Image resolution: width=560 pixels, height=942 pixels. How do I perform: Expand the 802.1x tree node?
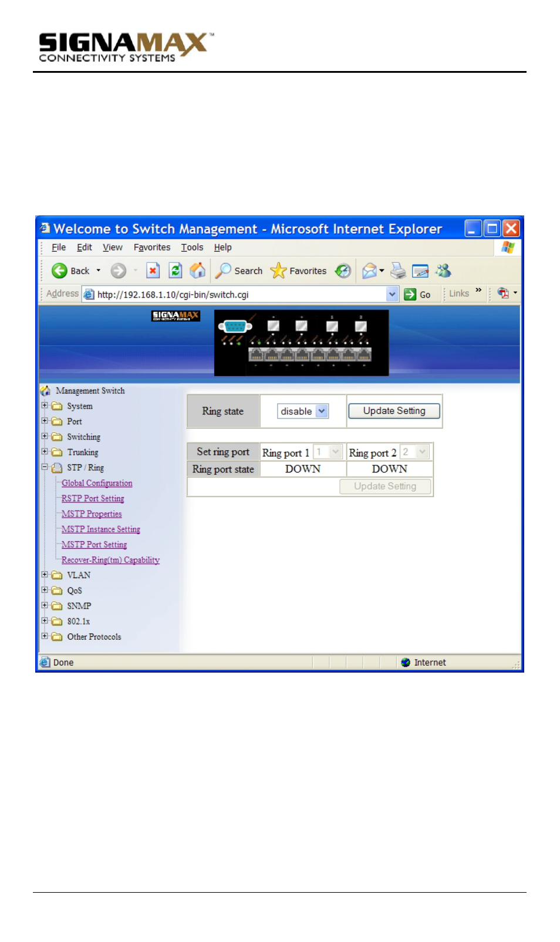45,620
